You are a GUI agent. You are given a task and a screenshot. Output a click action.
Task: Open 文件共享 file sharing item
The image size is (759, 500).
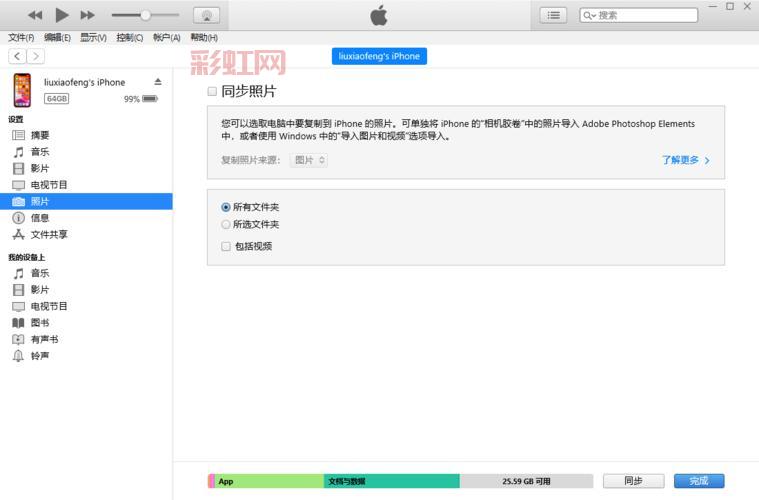point(86,234)
